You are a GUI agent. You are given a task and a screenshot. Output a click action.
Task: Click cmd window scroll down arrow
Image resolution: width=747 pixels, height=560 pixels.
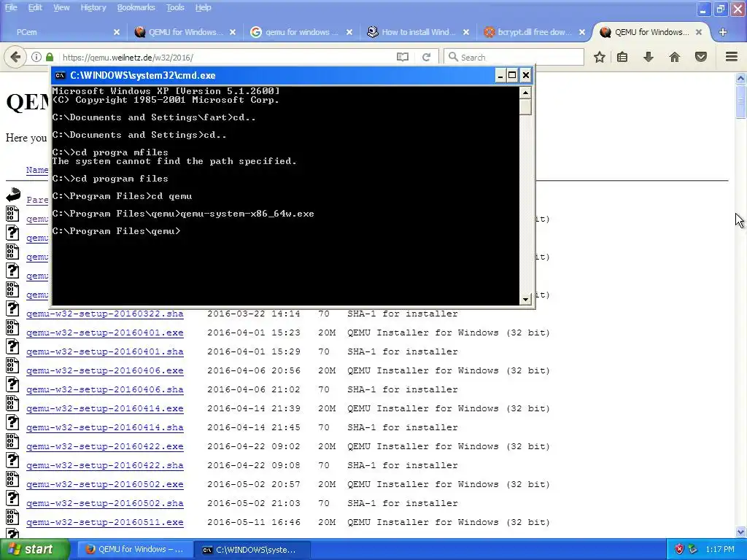(525, 299)
